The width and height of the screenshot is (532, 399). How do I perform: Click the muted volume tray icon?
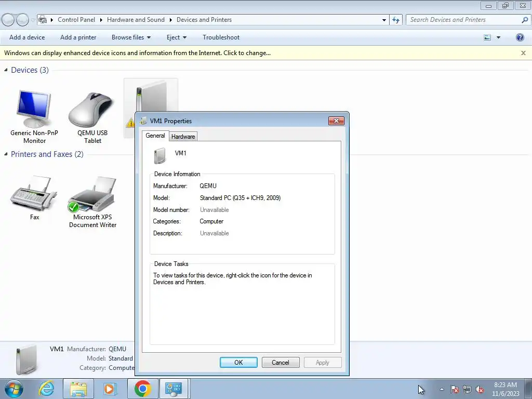[x=480, y=390]
